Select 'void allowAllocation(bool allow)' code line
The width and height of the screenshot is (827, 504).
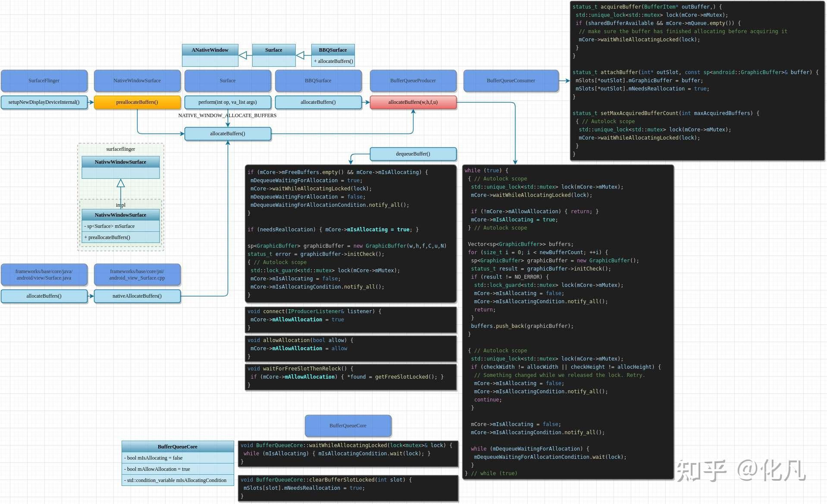(x=301, y=340)
